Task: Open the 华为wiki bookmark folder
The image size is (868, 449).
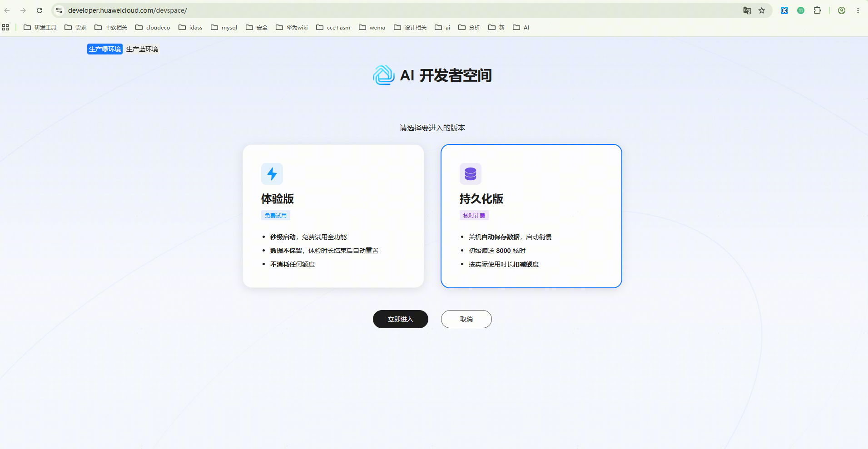Action: pos(292,27)
